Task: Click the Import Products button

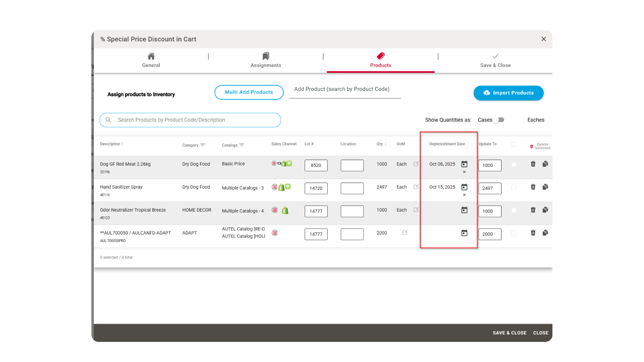Action: pos(508,93)
